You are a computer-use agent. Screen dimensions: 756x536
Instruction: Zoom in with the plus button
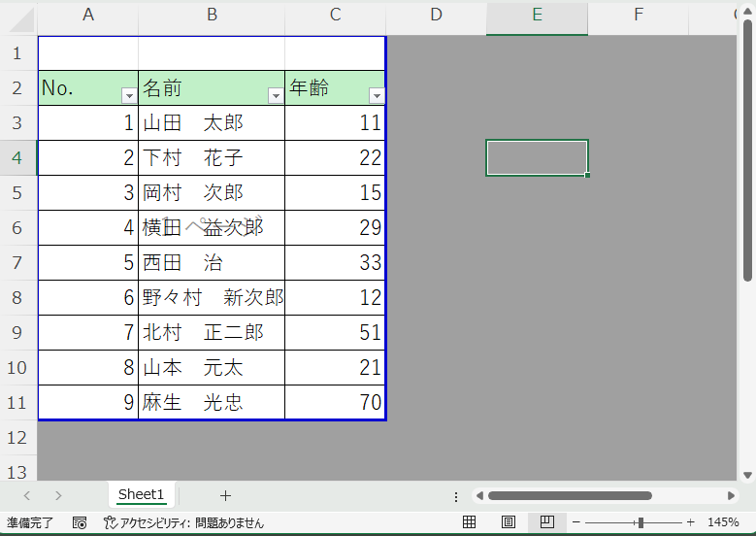coord(690,522)
